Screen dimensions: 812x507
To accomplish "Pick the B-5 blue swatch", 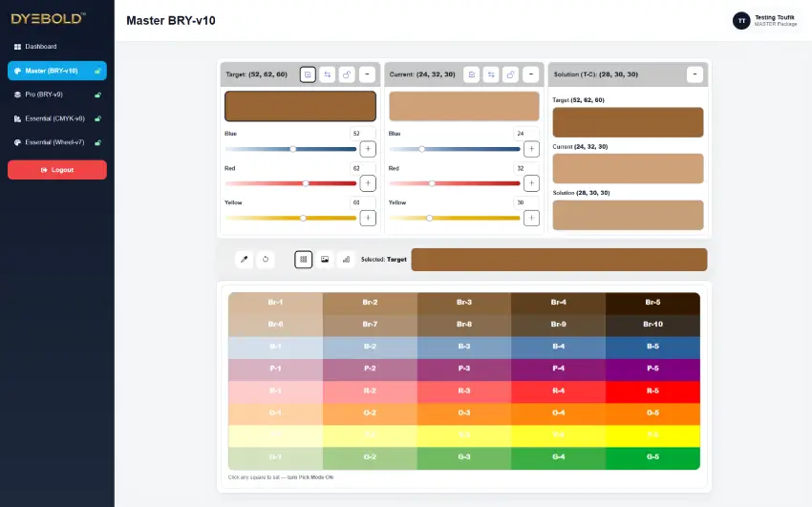I will [x=652, y=347].
